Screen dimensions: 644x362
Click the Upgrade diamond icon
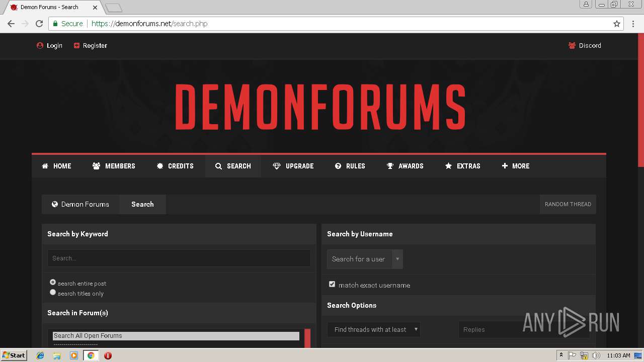(x=277, y=166)
